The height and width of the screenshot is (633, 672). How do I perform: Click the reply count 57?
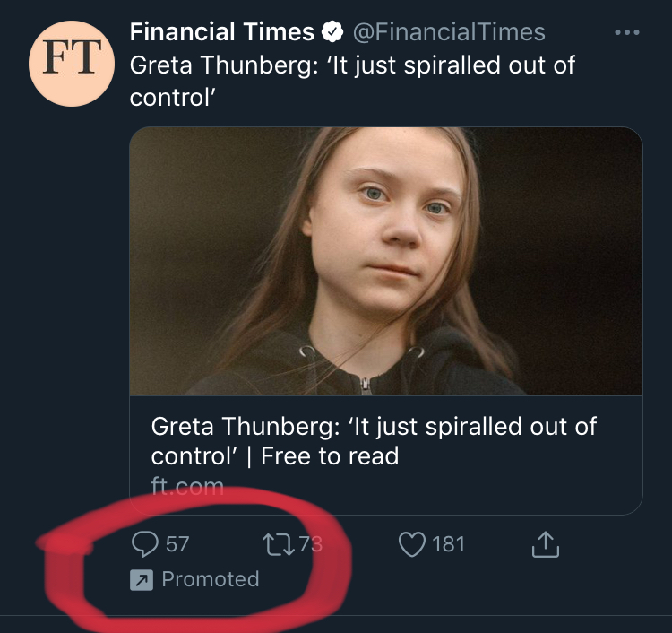click(x=177, y=543)
